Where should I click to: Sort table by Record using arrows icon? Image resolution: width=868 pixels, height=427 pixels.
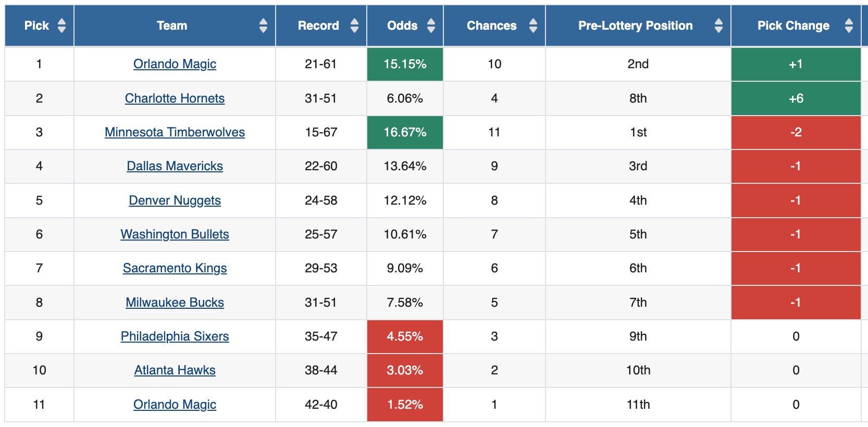pyautogui.click(x=354, y=26)
